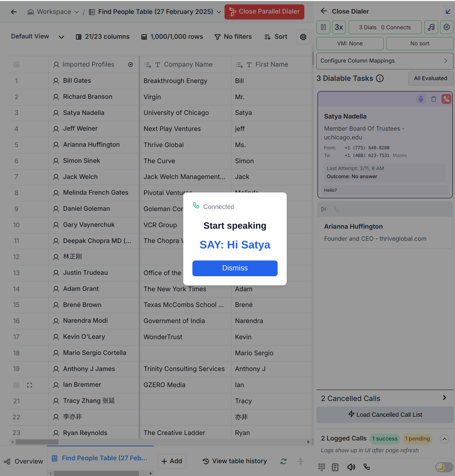Open the dial pad keypad icon
455x476 pixels.
coord(322,467)
